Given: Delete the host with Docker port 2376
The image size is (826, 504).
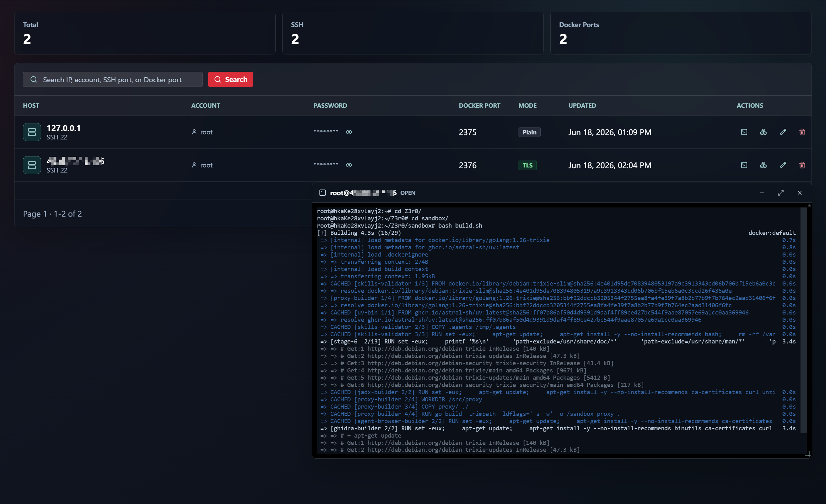Looking at the screenshot, I should coord(802,165).
